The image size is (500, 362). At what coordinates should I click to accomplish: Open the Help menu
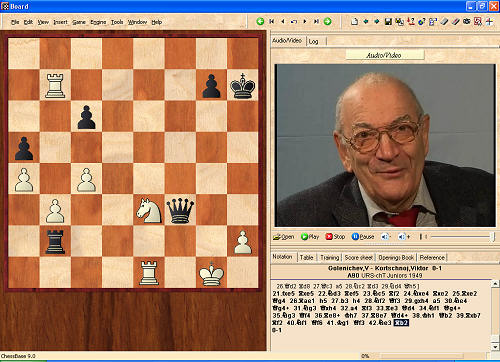pos(157,22)
